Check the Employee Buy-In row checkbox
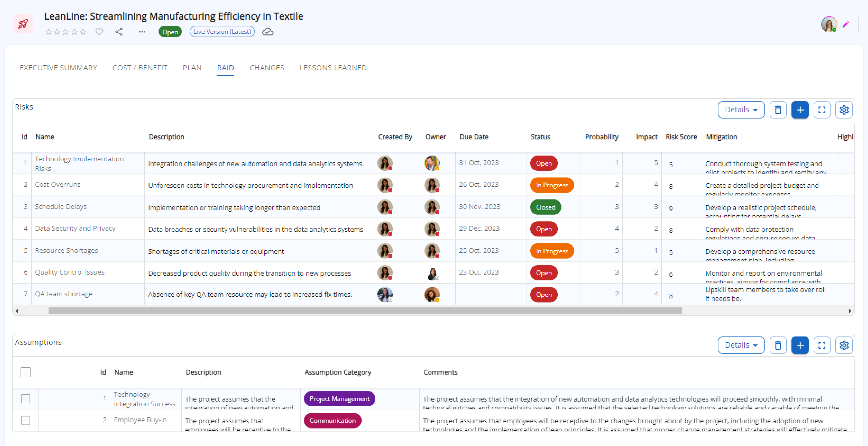This screenshot has height=446, width=868. (x=26, y=420)
